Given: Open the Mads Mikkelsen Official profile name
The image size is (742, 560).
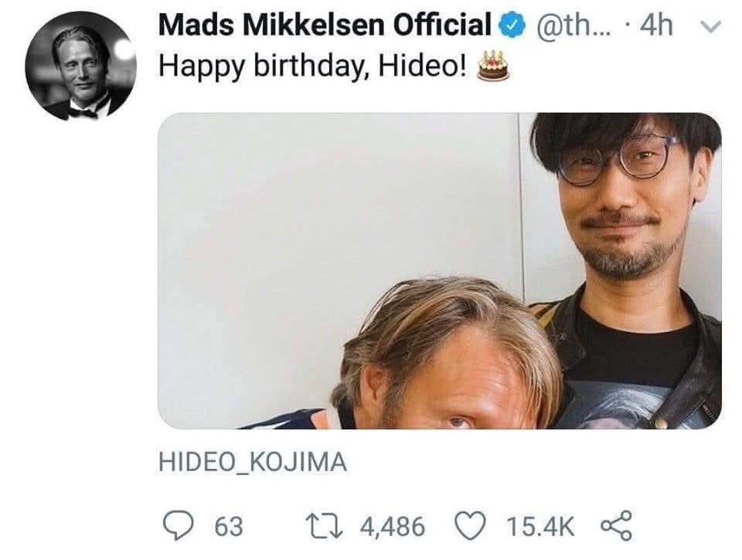Looking at the screenshot, I should coord(325,26).
